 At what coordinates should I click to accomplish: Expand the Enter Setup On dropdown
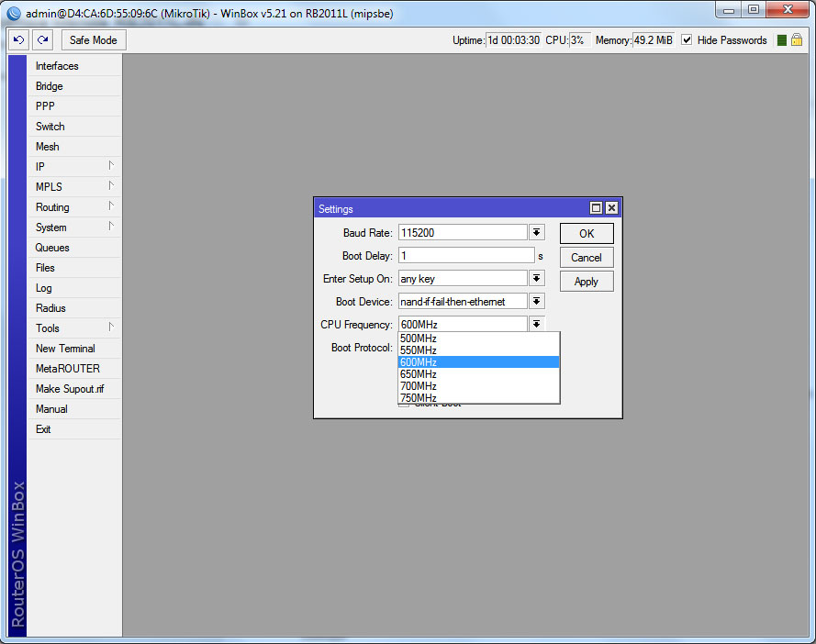pyautogui.click(x=537, y=278)
